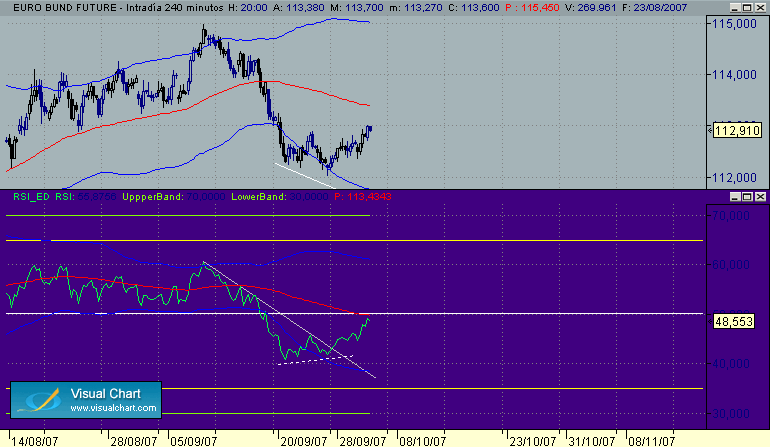770x447 pixels.
Task: Maximize the Euro Bund Future price chart pane
Action: point(747,8)
